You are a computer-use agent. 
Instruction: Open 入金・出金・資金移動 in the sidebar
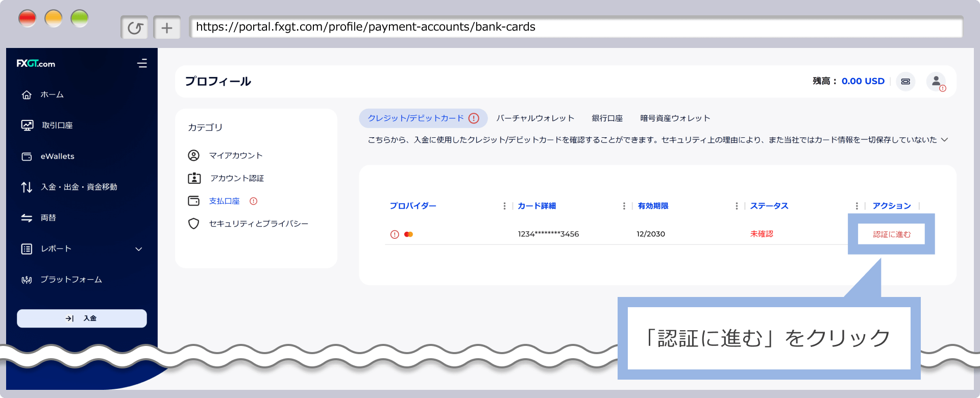[79, 187]
